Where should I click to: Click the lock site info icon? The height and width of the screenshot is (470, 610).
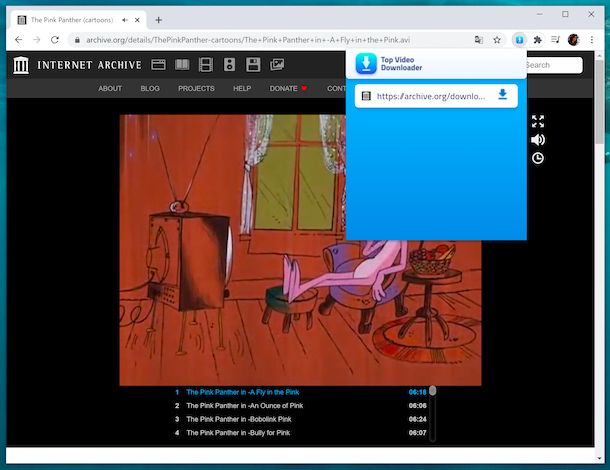[x=77, y=40]
